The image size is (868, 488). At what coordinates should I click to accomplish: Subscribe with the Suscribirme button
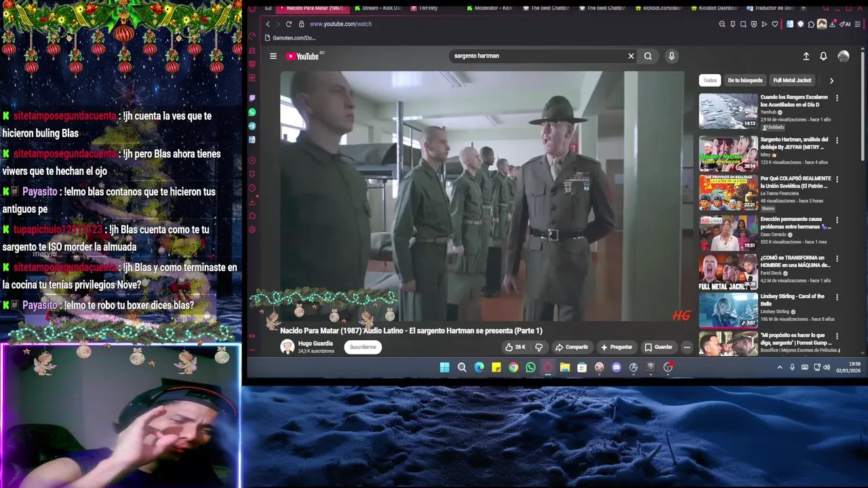(x=363, y=347)
